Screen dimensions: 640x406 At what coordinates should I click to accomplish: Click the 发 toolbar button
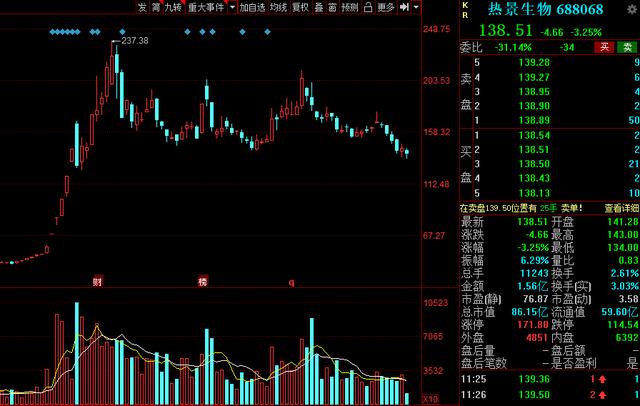pos(142,7)
